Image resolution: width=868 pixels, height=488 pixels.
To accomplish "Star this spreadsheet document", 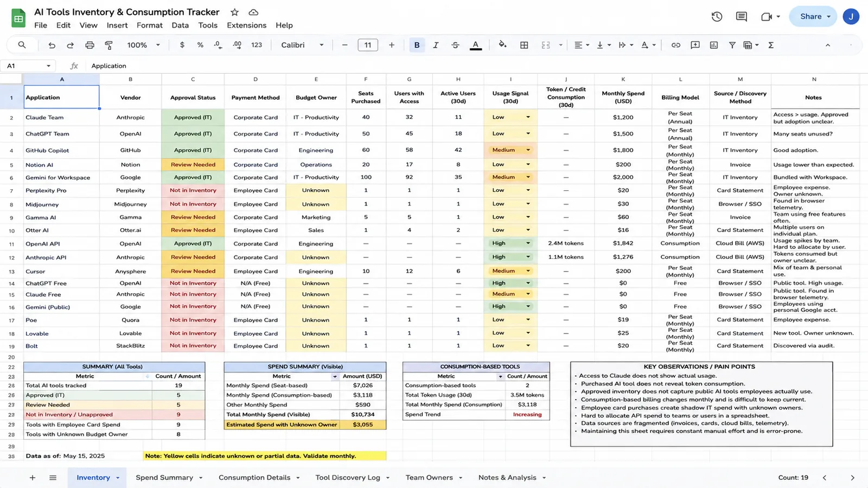I will click(x=234, y=12).
